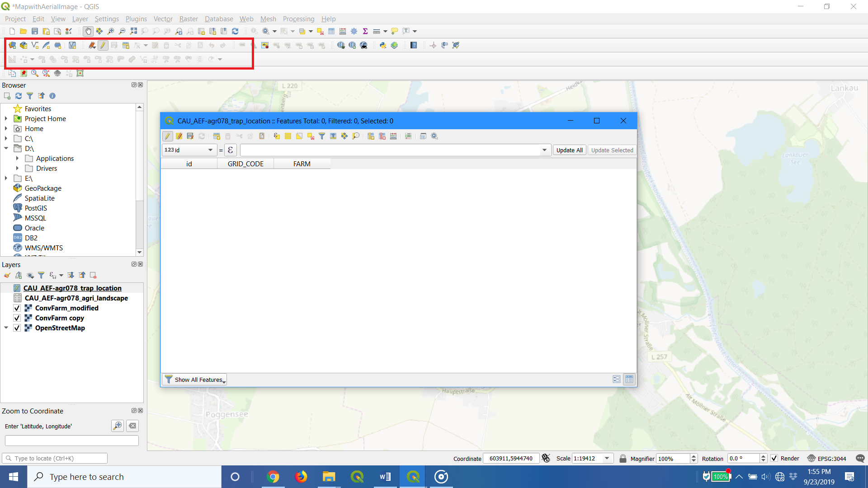Increase Rotation value with stepper arrow
Screen dimensions: 868x488
point(764,456)
